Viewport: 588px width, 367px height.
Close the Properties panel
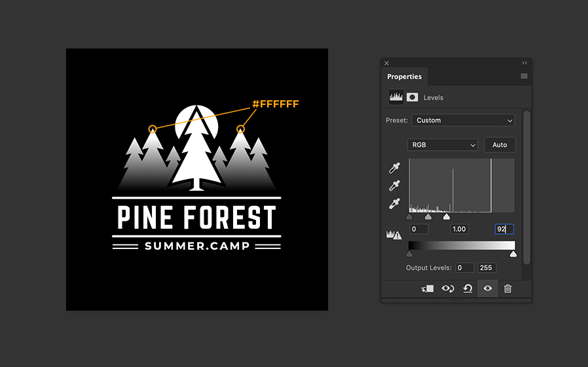[x=386, y=63]
